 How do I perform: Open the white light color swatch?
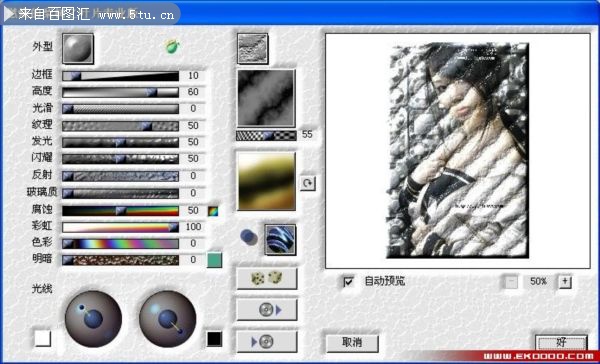tap(43, 338)
